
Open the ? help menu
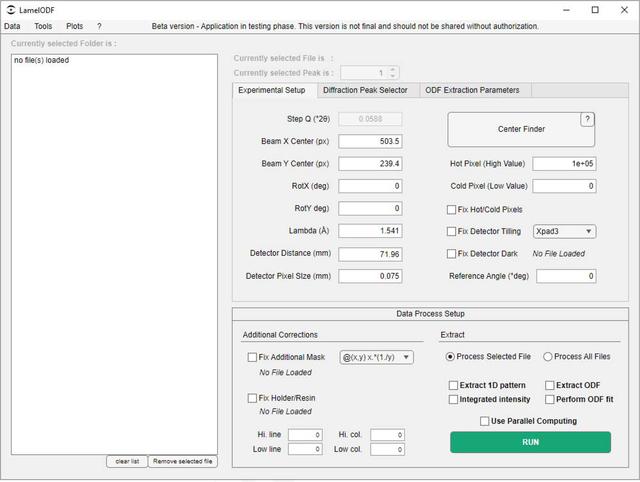99,26
